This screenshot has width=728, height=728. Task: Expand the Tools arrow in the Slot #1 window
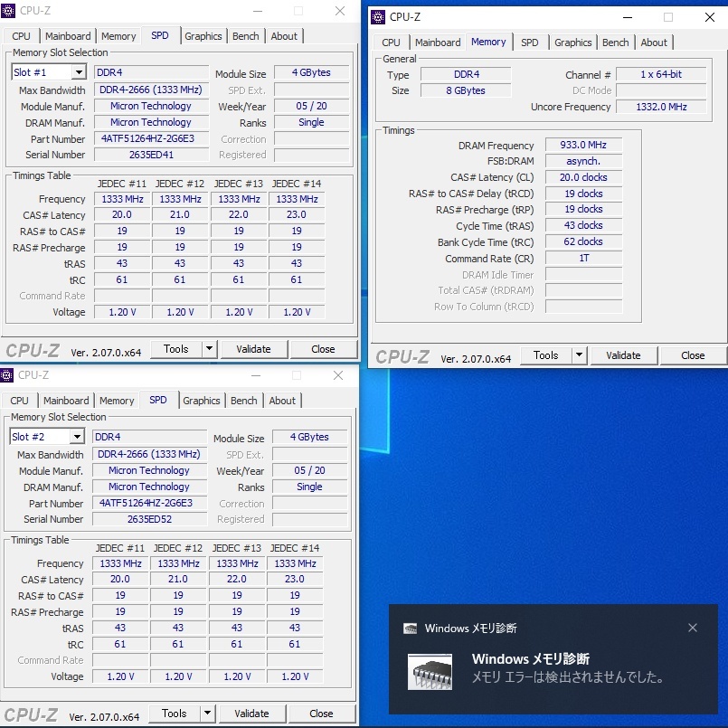tap(210, 349)
